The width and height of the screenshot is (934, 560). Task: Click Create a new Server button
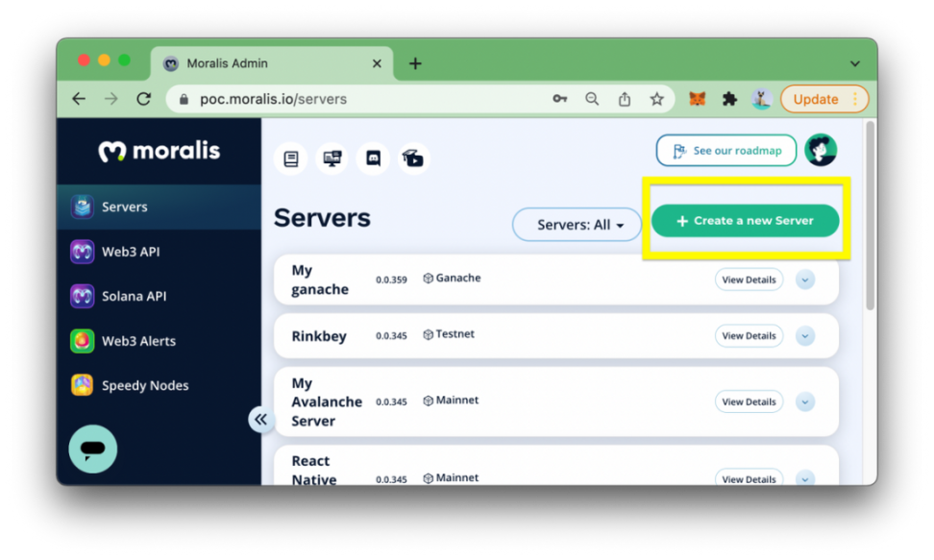(x=745, y=221)
